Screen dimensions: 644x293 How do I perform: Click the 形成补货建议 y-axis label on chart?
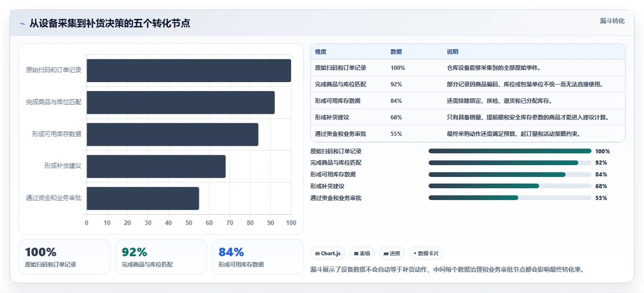tap(63, 166)
